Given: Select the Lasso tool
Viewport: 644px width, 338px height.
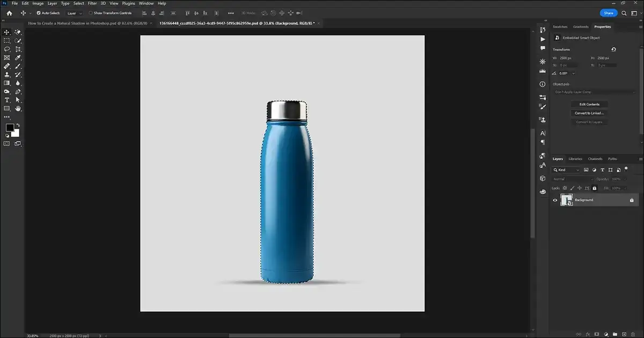Looking at the screenshot, I should [7, 49].
